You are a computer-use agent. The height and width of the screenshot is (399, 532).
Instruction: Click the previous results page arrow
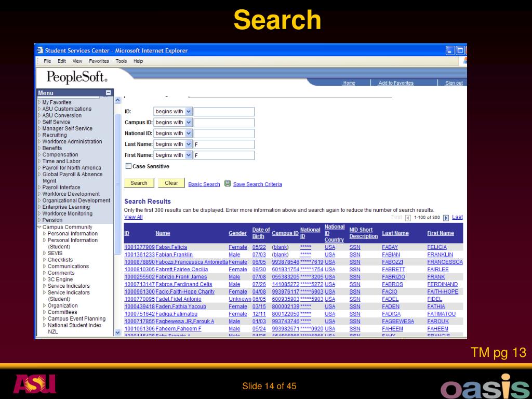[408, 218]
